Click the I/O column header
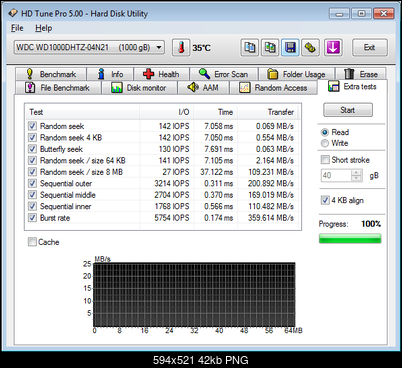 (x=167, y=112)
